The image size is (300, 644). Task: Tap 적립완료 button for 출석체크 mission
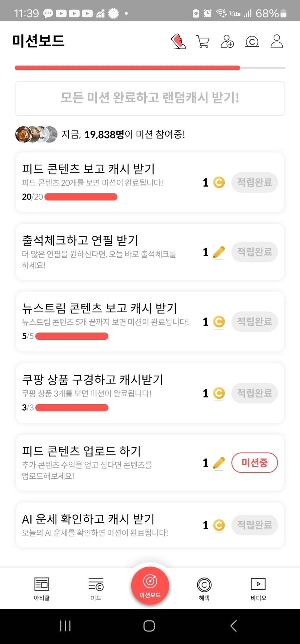254,252
